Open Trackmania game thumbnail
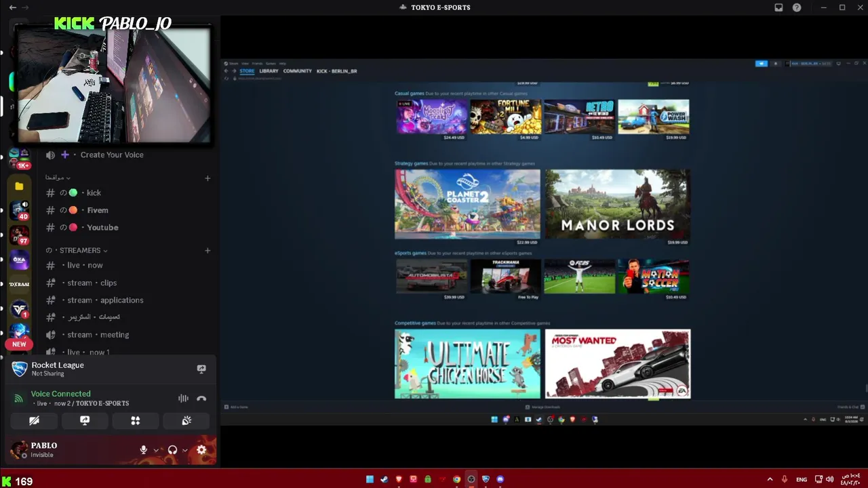 506,277
